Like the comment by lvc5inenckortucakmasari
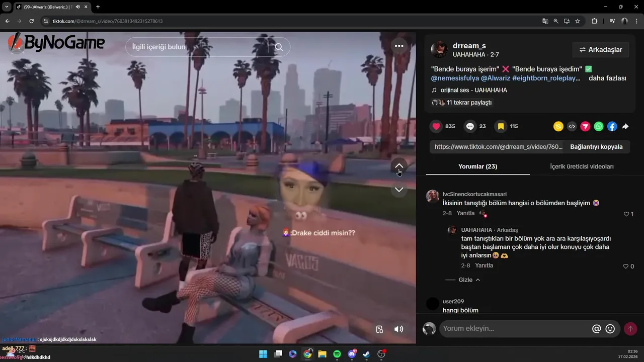 626,214
